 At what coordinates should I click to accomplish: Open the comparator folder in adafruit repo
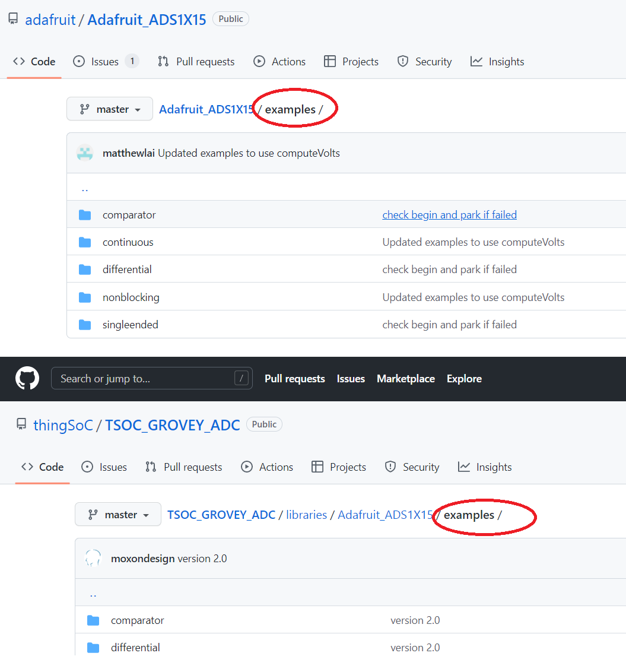click(129, 215)
